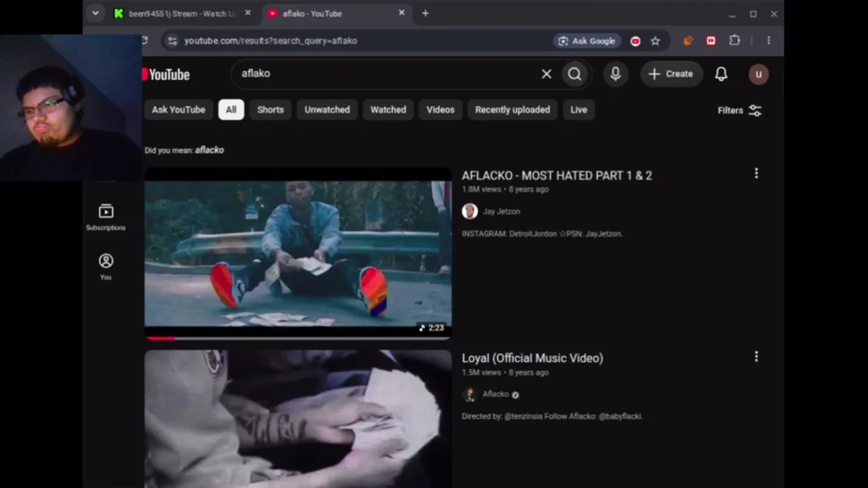Open more options for the Loyal video
The height and width of the screenshot is (488, 868).
point(756,357)
